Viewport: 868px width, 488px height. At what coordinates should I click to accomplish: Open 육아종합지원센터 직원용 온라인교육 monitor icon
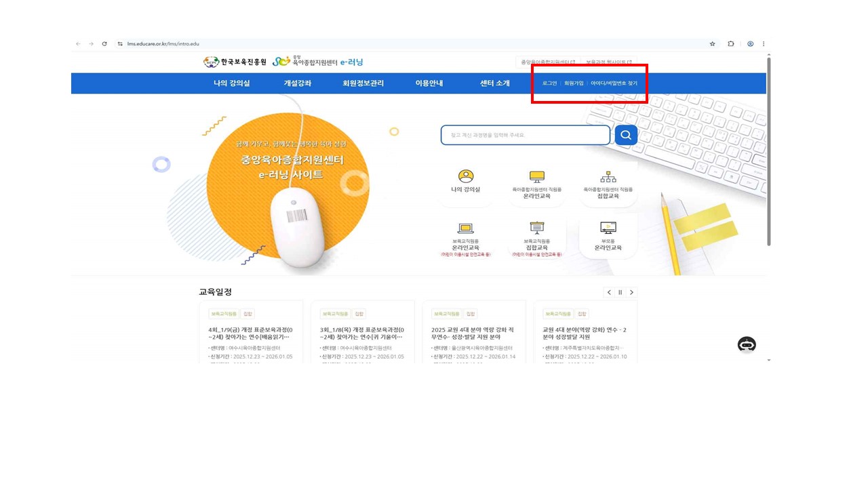(536, 178)
